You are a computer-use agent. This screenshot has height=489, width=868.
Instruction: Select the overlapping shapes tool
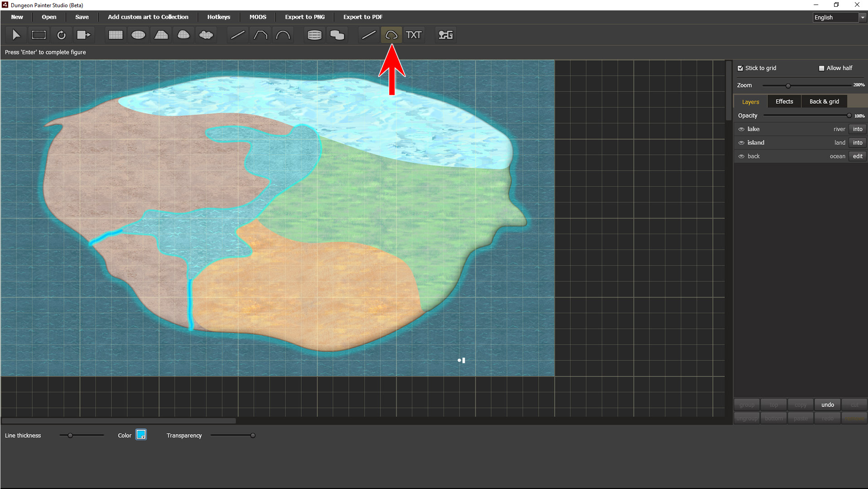point(337,35)
